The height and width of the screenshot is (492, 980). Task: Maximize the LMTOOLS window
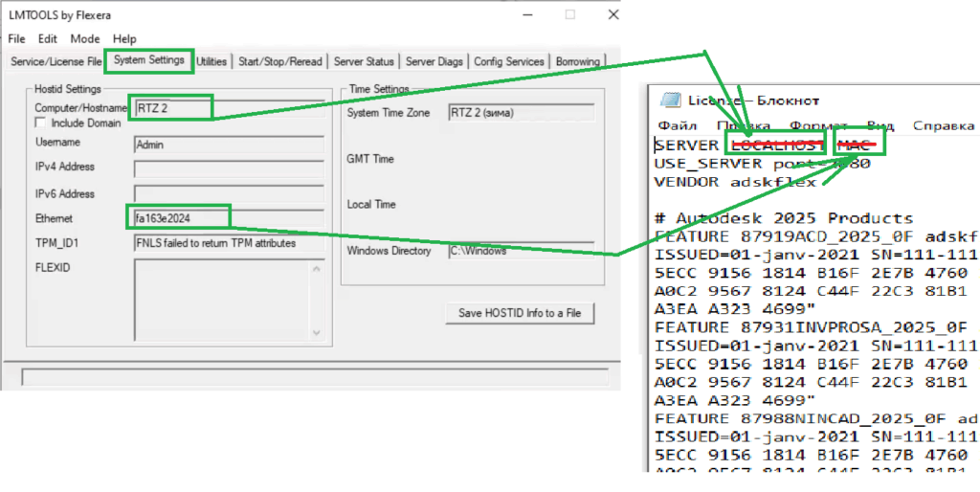pos(570,14)
